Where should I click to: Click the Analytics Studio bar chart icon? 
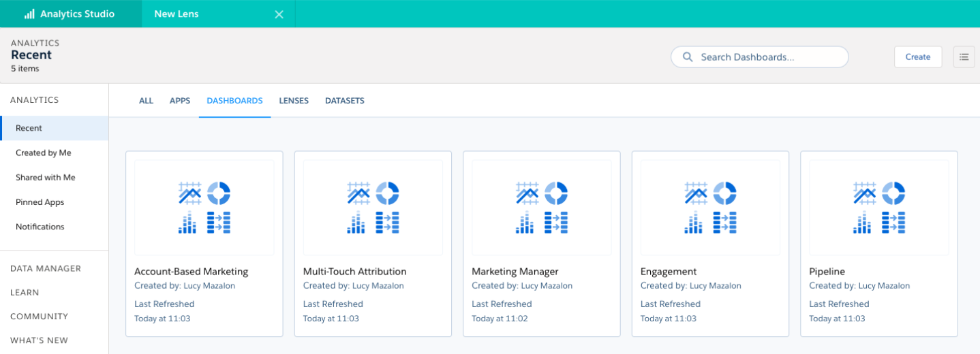(x=29, y=14)
